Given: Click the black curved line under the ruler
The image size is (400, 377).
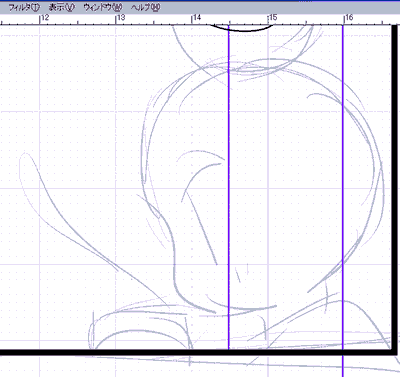Looking at the screenshot, I should (244, 29).
